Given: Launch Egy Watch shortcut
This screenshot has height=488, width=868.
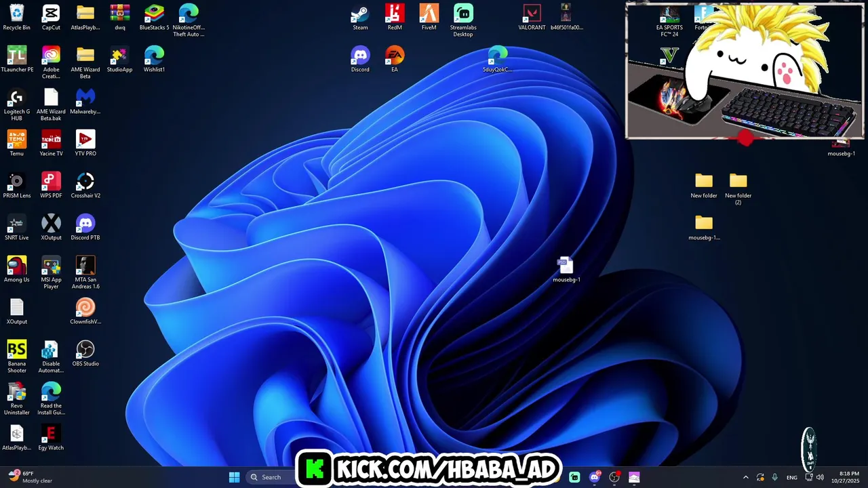Looking at the screenshot, I should [51, 438].
